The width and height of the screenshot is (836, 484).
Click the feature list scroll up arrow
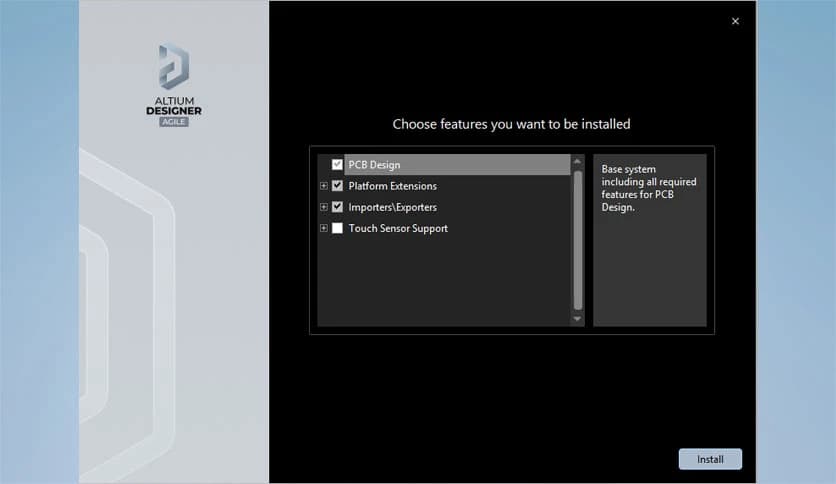click(x=577, y=161)
